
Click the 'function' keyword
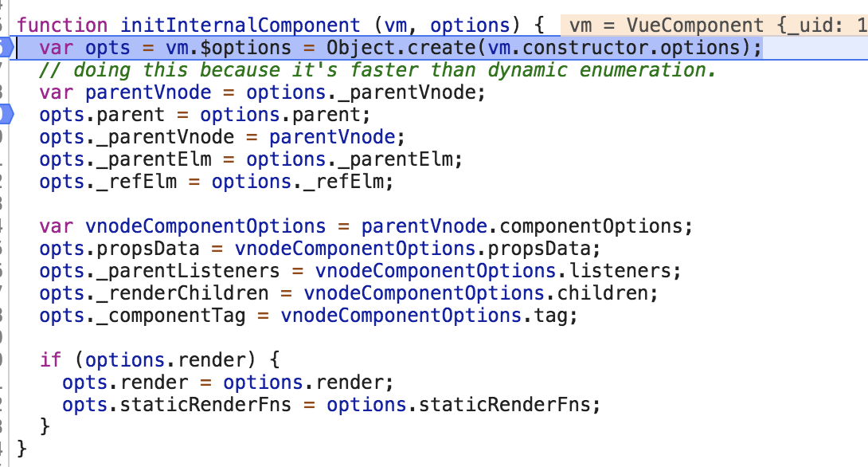click(x=62, y=26)
